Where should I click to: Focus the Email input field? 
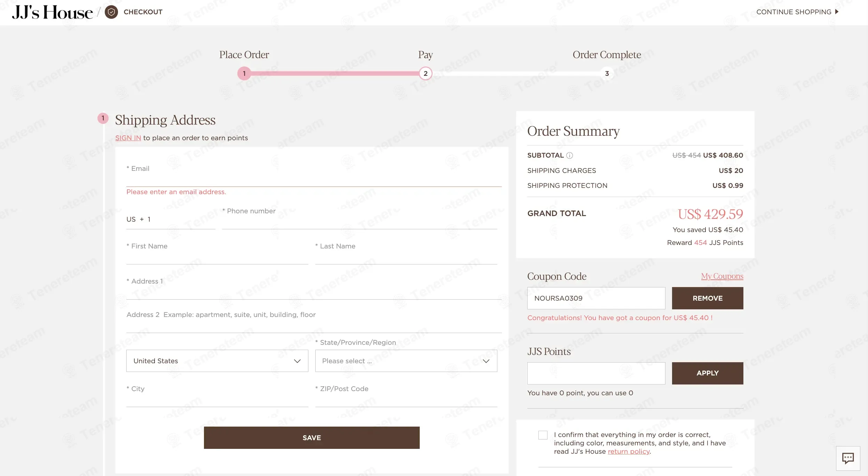313,179
